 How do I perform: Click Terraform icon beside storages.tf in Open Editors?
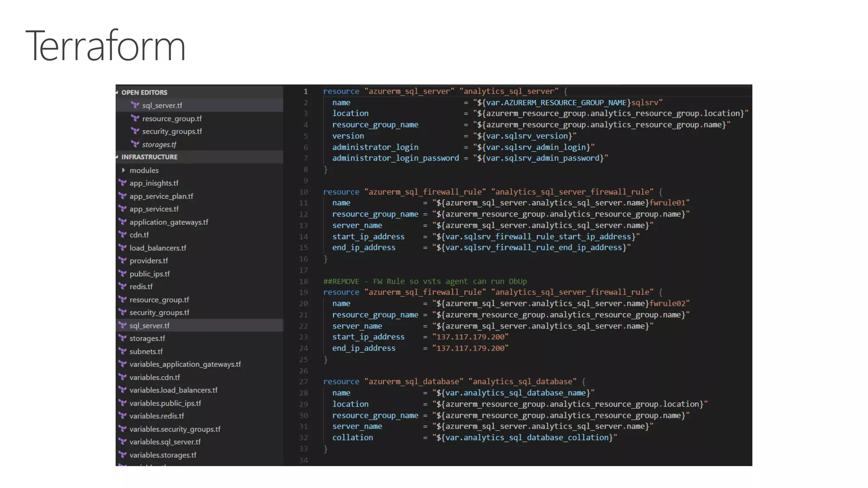[135, 144]
